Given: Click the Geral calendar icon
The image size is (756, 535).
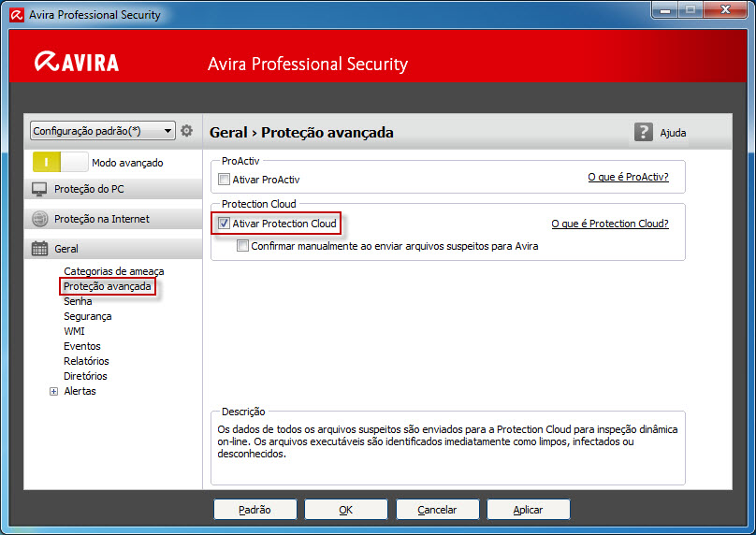Looking at the screenshot, I should coord(39,249).
